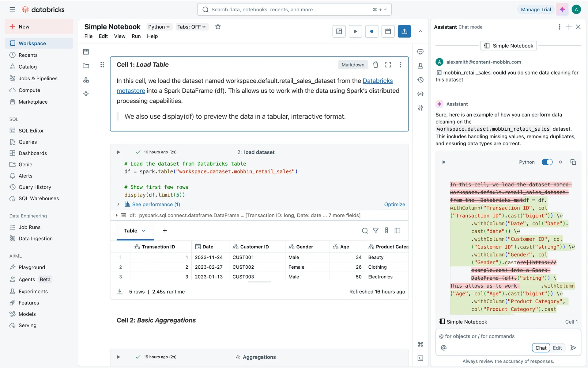Copy assistant code with the copy icon

(573, 162)
